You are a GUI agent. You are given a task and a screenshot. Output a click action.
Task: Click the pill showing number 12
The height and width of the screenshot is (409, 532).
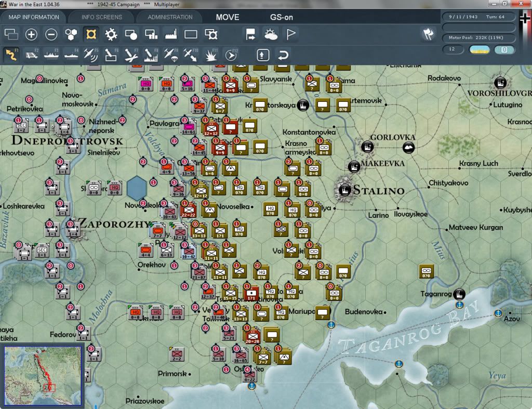(453, 49)
